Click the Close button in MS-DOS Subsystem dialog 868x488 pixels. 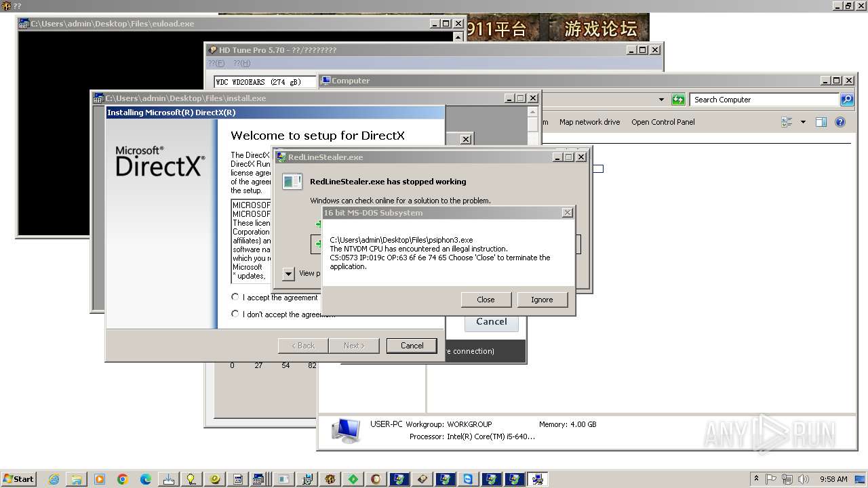486,300
